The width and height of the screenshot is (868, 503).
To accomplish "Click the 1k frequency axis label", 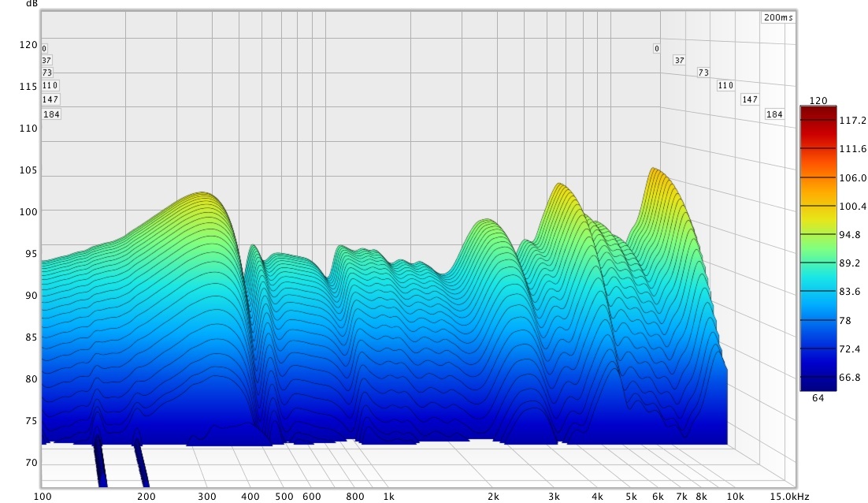I will tap(388, 497).
